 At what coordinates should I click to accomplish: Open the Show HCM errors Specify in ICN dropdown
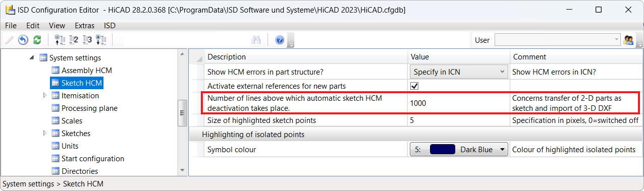[458, 72]
